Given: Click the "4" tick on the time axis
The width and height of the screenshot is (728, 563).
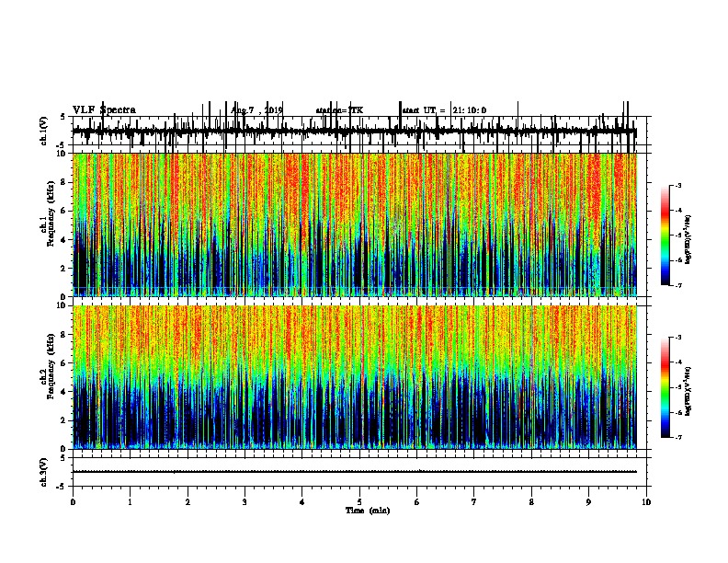Looking at the screenshot, I should (x=302, y=502).
